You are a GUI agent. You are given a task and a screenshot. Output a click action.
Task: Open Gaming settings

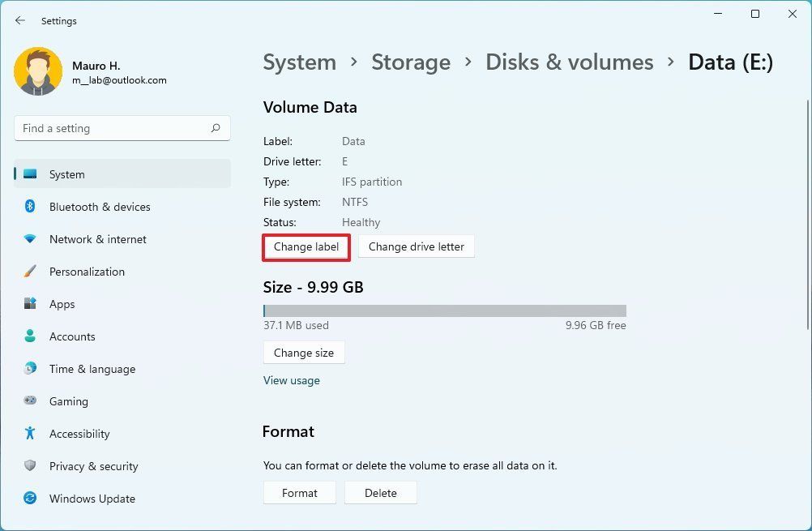68,401
